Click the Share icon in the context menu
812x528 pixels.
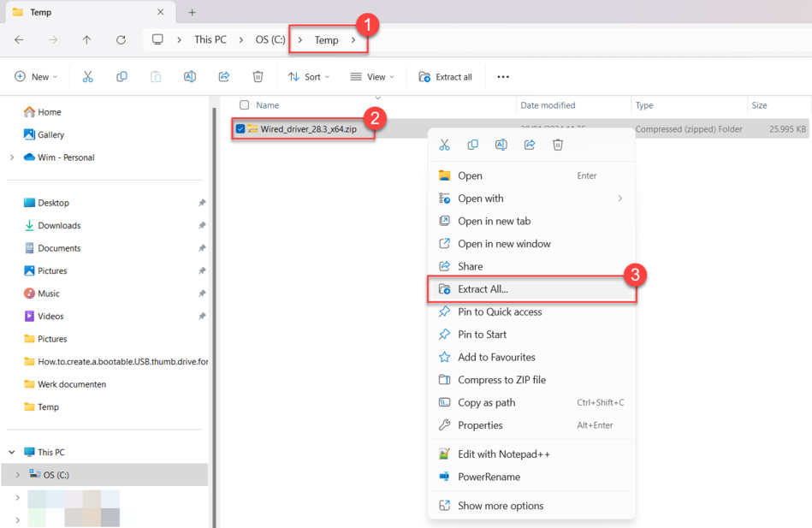click(530, 145)
